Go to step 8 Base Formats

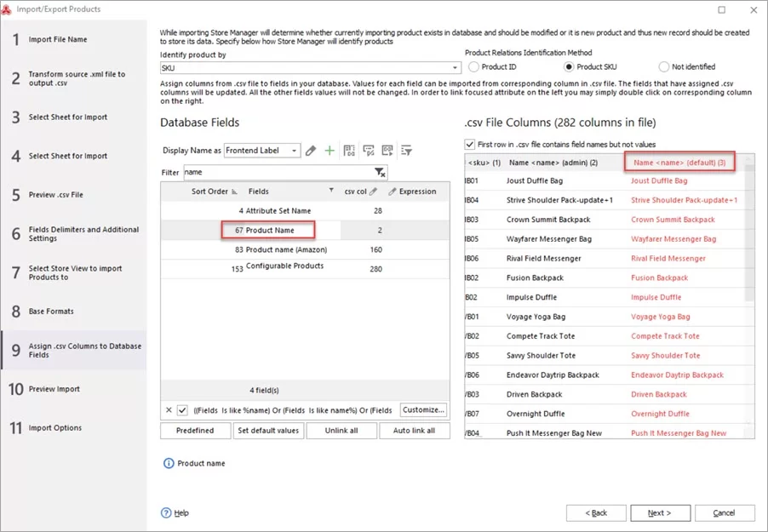tap(73, 311)
